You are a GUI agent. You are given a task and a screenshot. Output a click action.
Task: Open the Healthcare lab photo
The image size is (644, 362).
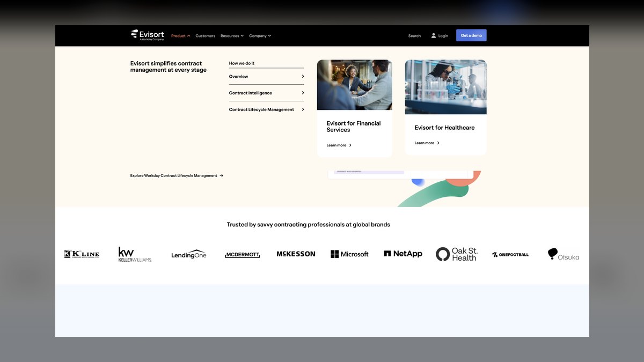point(446,87)
